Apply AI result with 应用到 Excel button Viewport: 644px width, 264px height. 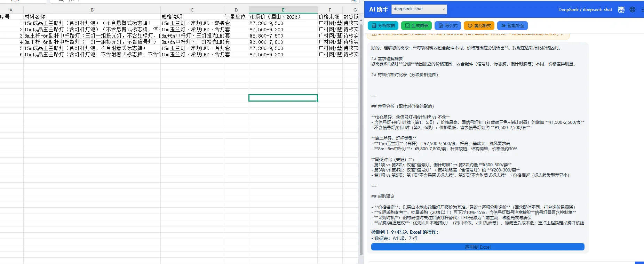[478, 247]
